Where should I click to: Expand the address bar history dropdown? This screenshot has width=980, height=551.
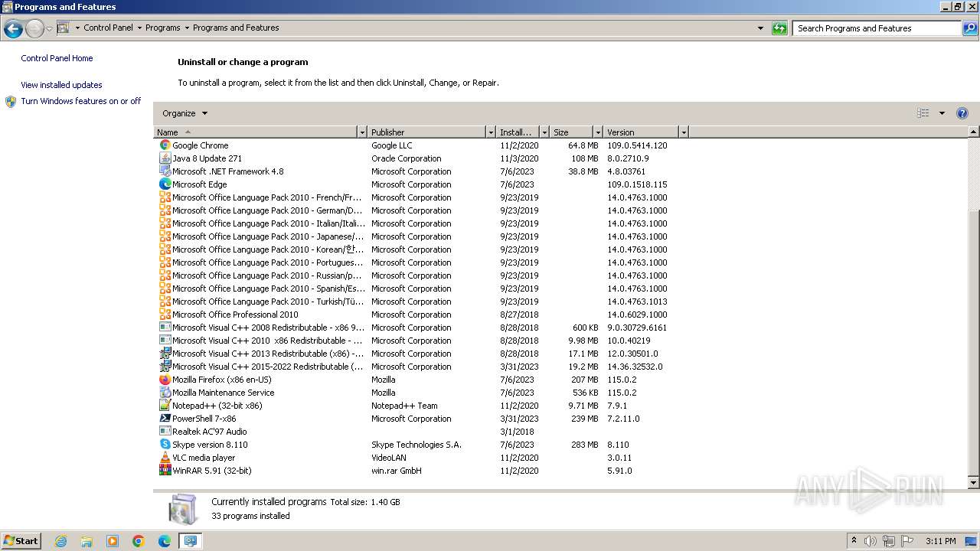(760, 28)
